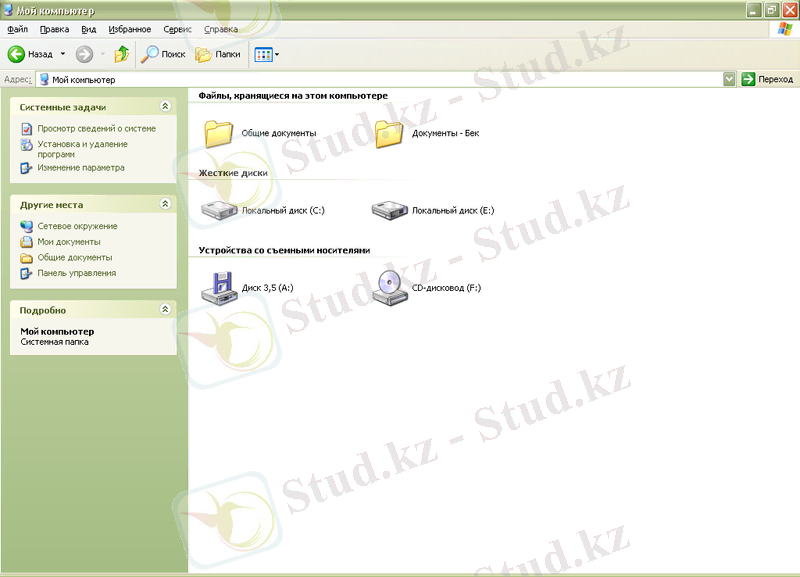Open the Документы - Бек folder icon
The height and width of the screenshot is (577, 800).
click(x=389, y=134)
